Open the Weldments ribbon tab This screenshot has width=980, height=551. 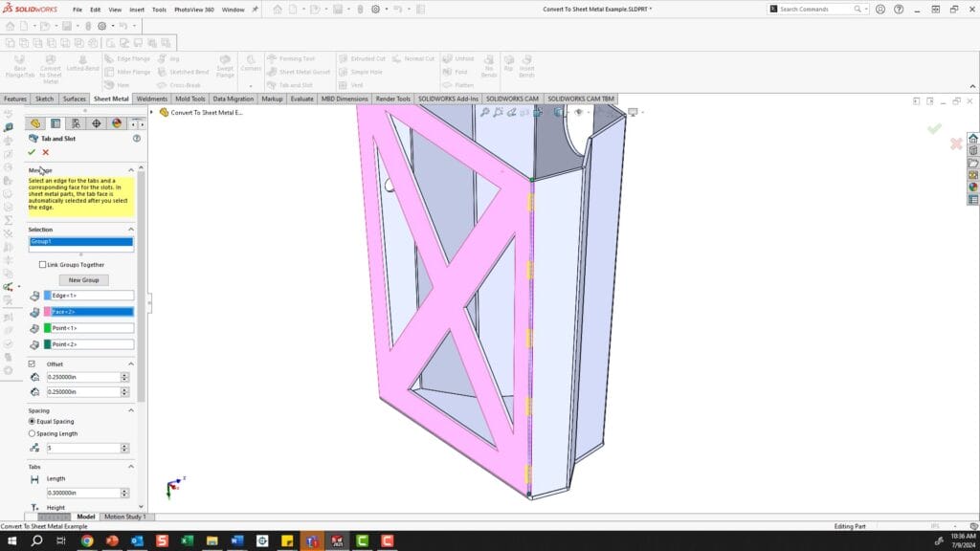(x=151, y=99)
